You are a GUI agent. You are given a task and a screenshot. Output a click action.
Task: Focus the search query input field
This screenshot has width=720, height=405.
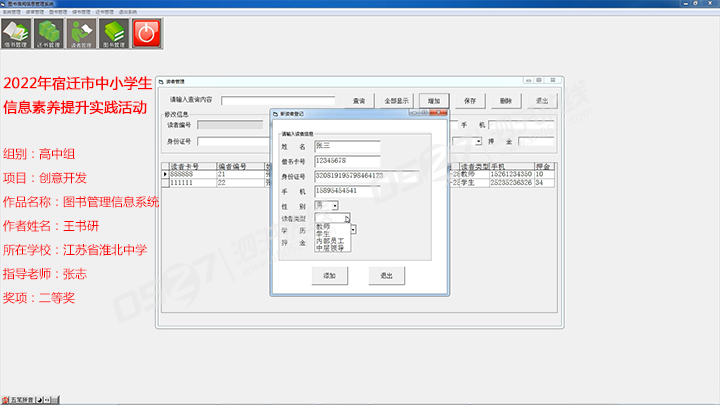pyautogui.click(x=278, y=101)
